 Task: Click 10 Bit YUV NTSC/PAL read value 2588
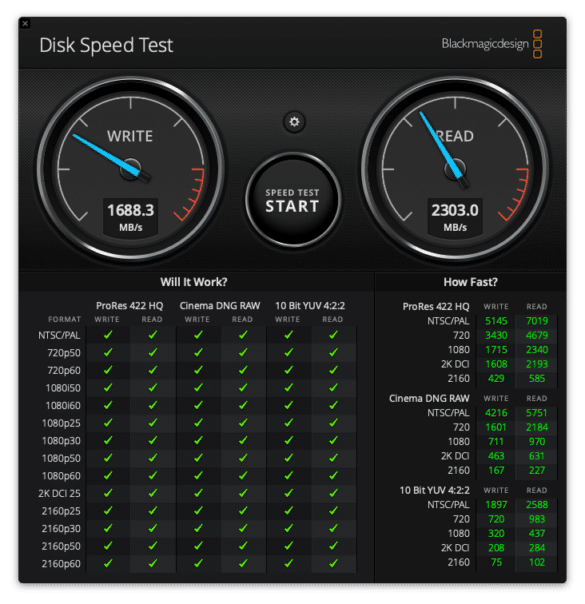(x=537, y=505)
